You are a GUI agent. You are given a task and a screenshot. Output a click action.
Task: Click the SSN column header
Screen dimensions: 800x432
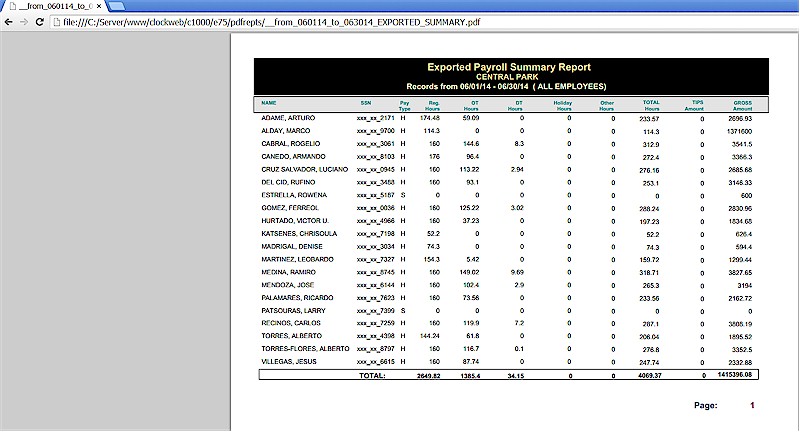366,103
